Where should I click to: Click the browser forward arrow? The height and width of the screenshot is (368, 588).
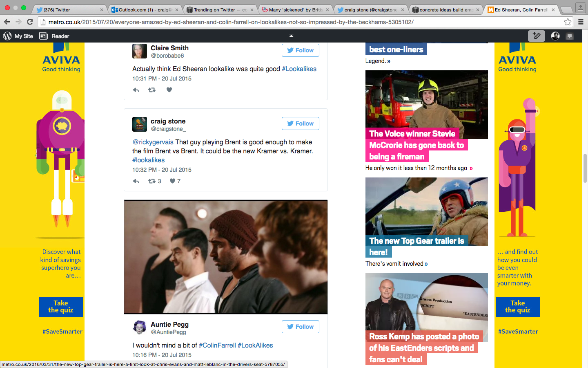18,22
